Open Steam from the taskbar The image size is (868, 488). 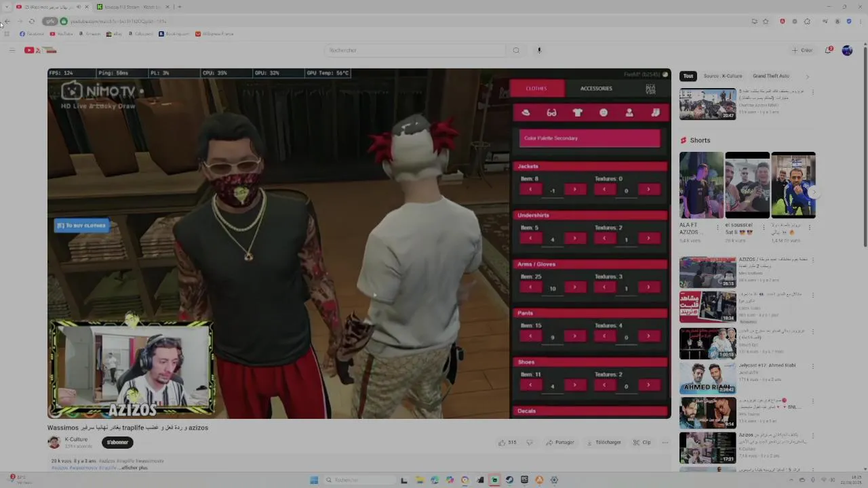coord(509,480)
